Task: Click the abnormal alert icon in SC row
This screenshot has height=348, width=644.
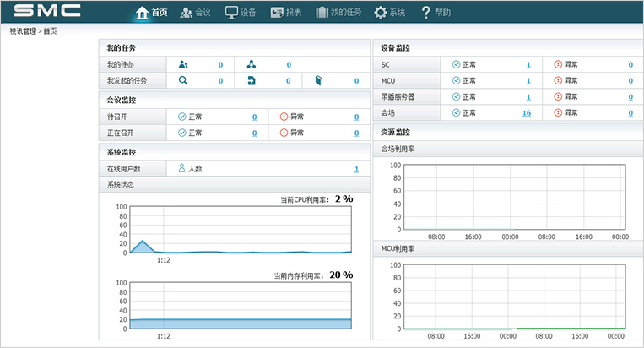Action: click(x=558, y=64)
